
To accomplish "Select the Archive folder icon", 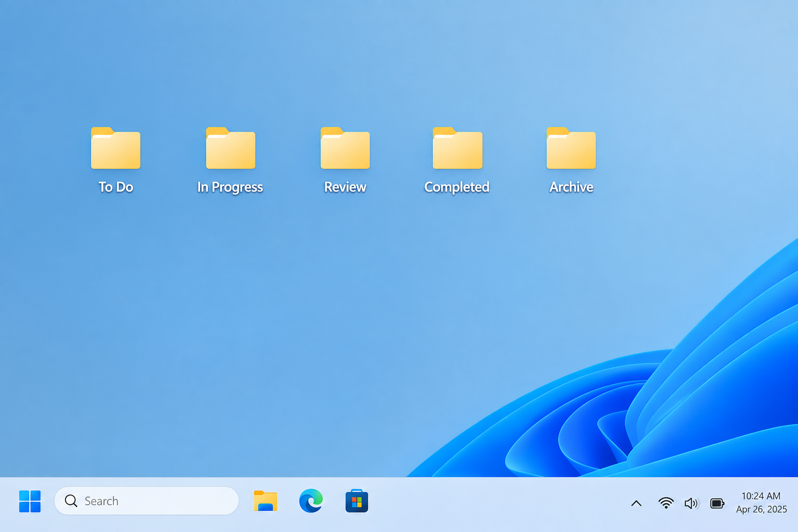I will click(x=571, y=148).
